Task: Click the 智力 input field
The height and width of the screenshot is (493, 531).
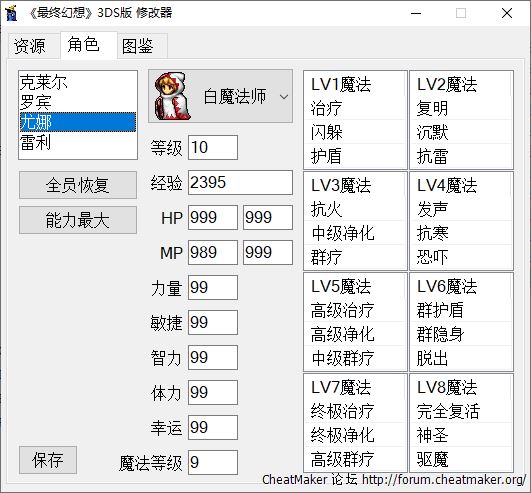Action: [213, 358]
